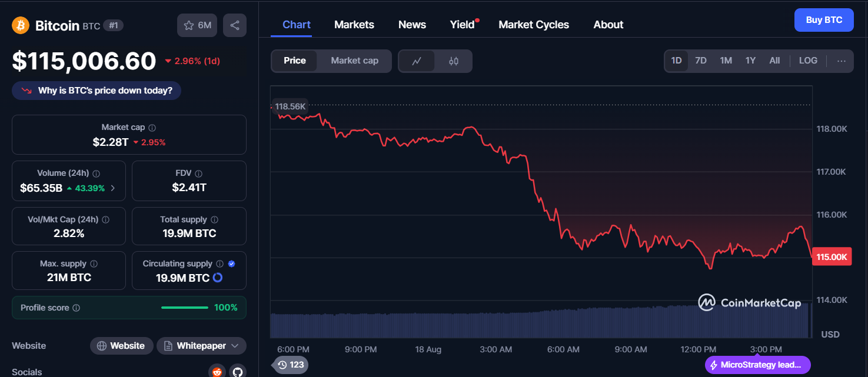Open the Market Cycles tab

pyautogui.click(x=534, y=25)
